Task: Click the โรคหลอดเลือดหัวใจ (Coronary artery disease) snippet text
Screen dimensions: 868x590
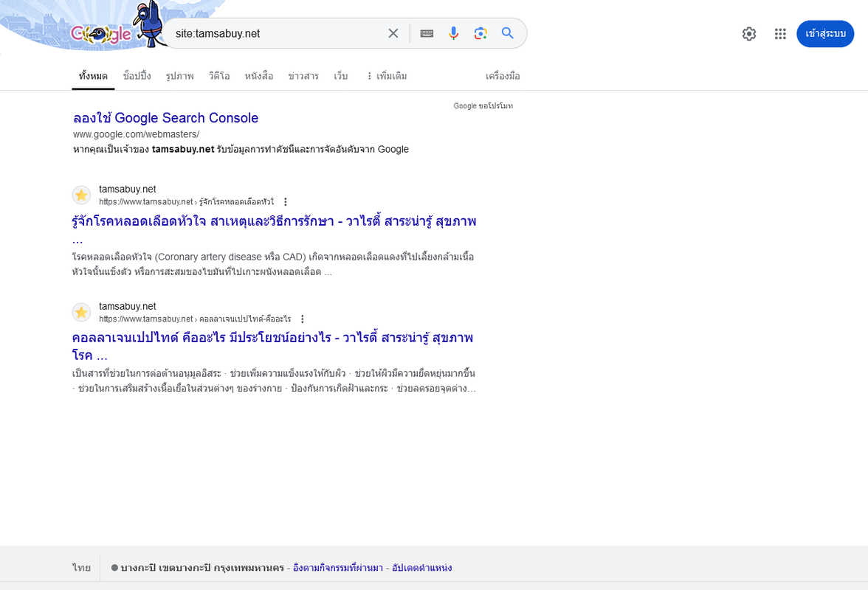Action: pyautogui.click(x=273, y=264)
